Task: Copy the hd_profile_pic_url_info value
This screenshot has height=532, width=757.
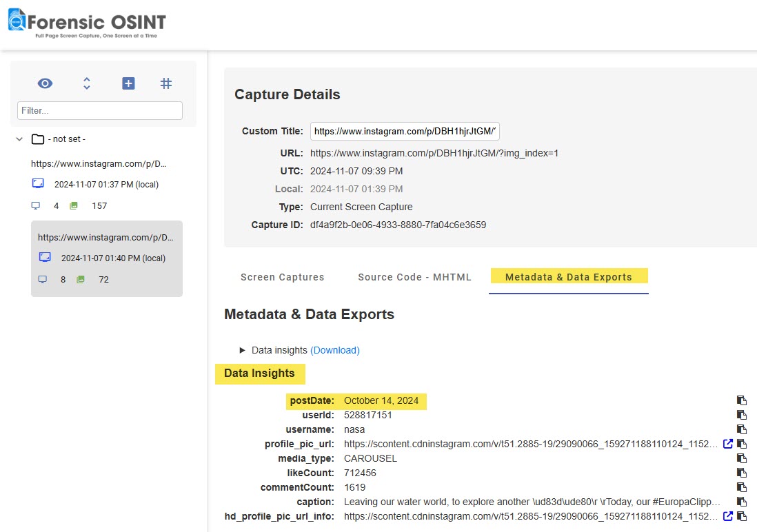Action: point(742,516)
